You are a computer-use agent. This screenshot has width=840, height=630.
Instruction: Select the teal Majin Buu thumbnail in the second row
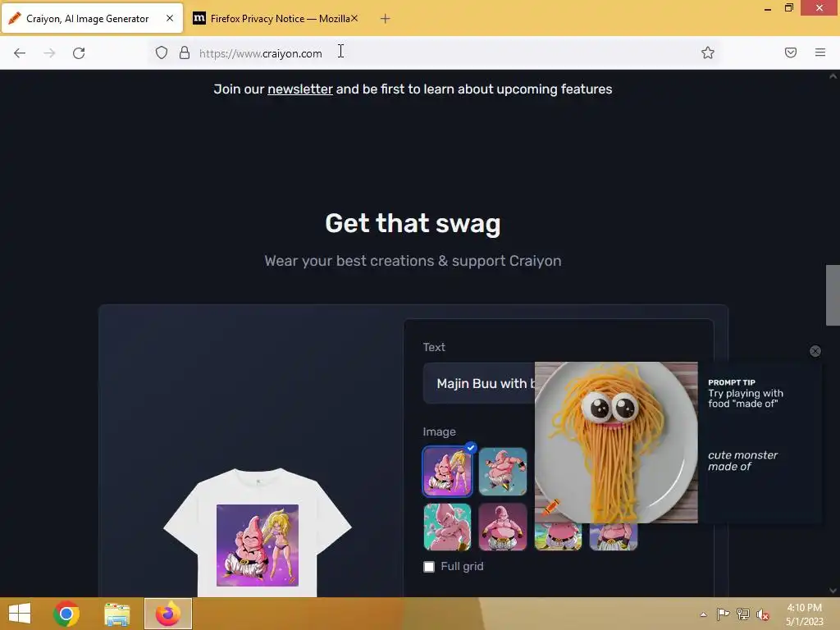[x=447, y=527]
